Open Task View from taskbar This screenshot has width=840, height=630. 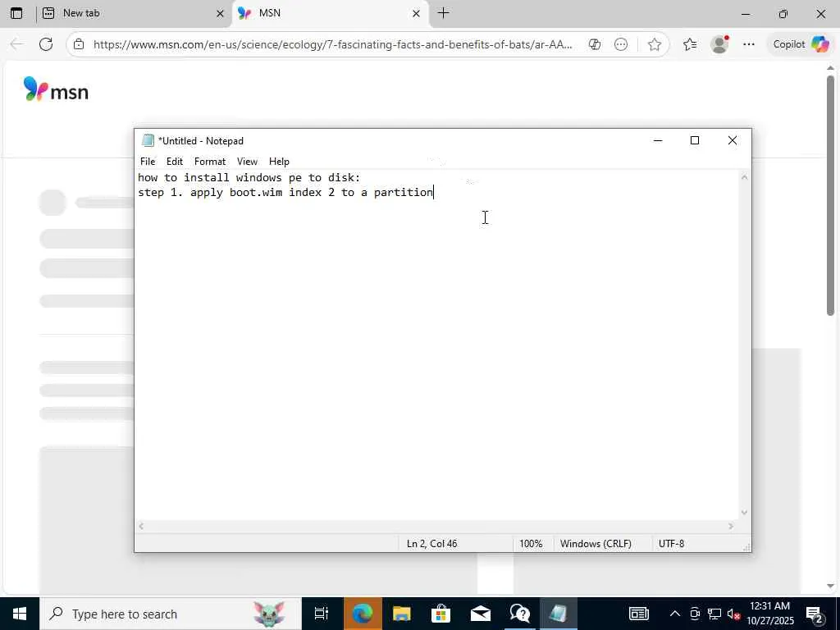pos(322,614)
